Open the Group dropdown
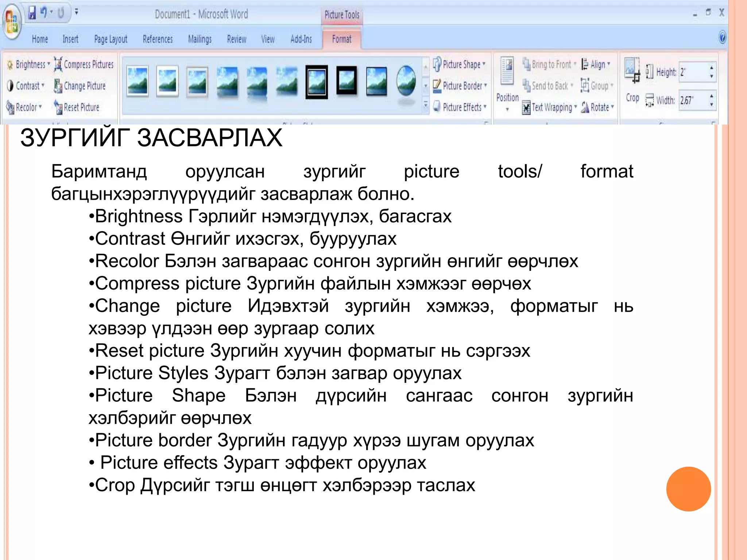The image size is (747, 560). click(x=597, y=86)
